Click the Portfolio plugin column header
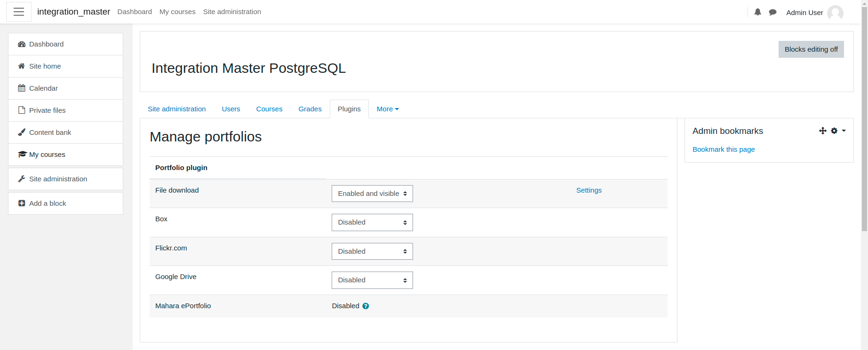 click(x=181, y=168)
